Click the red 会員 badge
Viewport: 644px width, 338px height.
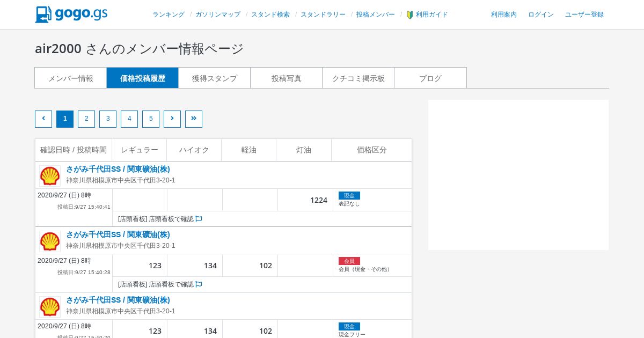tap(349, 261)
